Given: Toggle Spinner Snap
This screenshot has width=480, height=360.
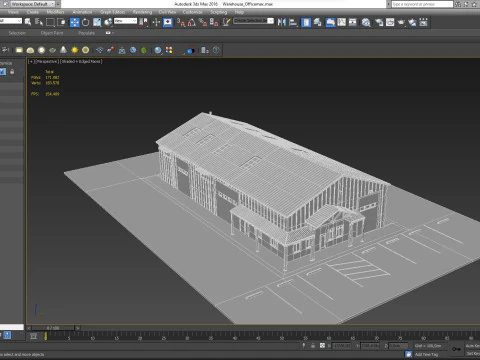Looking at the screenshot, I should click(214, 22).
